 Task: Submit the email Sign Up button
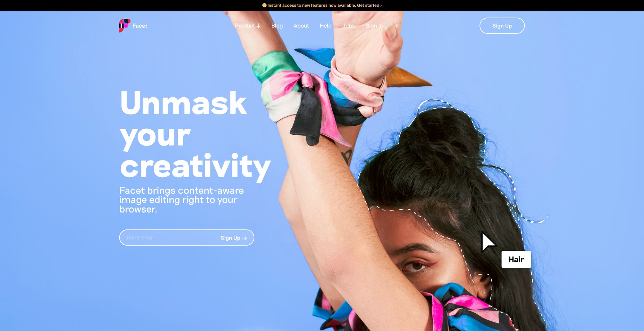point(234,238)
